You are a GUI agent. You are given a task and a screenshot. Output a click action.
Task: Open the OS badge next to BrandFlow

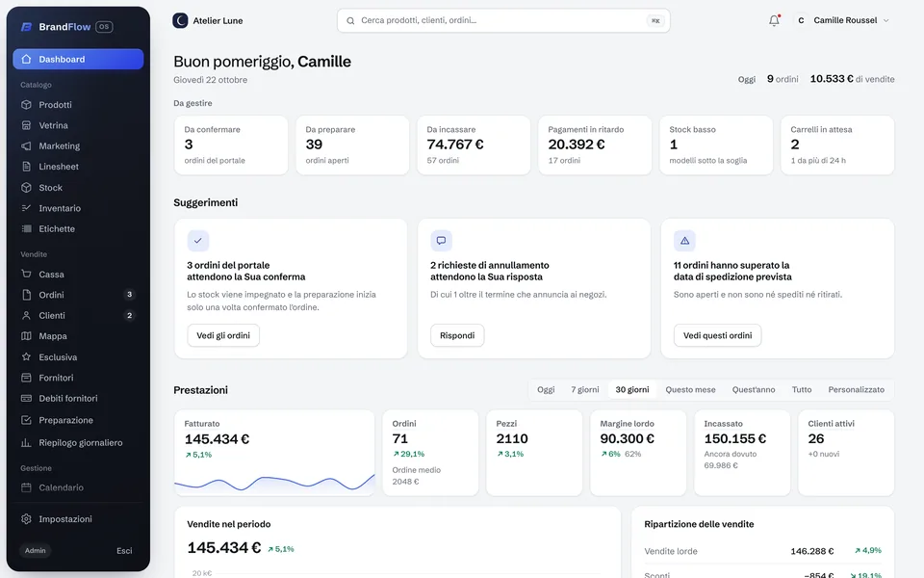point(104,27)
